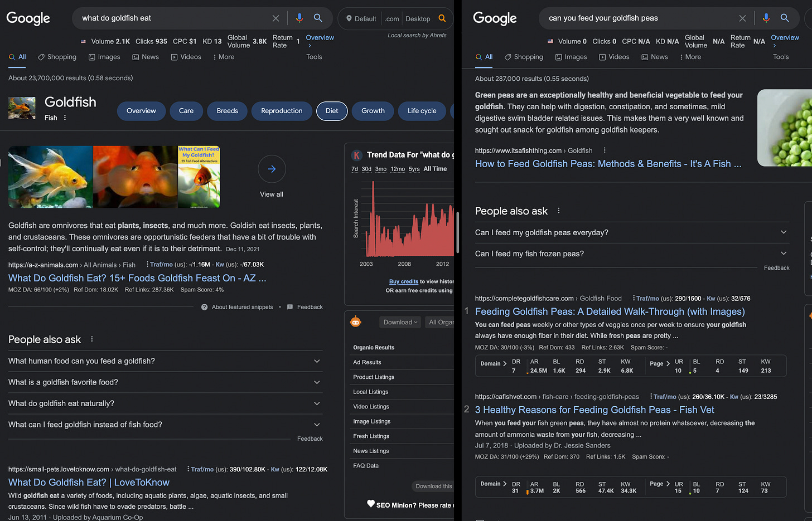Viewport: 812px width, 521px height.
Task: Click the Google logo in right window
Action: (x=495, y=18)
